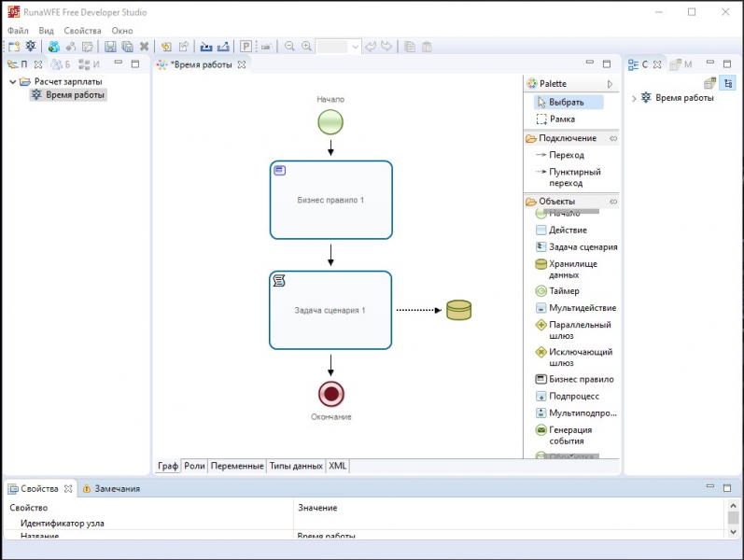The height and width of the screenshot is (560, 744).
Task: Open the Замечания tab
Action: 112,488
